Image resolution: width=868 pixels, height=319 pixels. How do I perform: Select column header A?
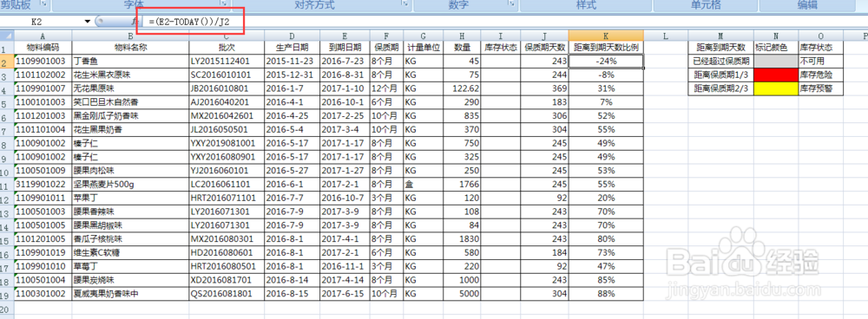click(43, 36)
